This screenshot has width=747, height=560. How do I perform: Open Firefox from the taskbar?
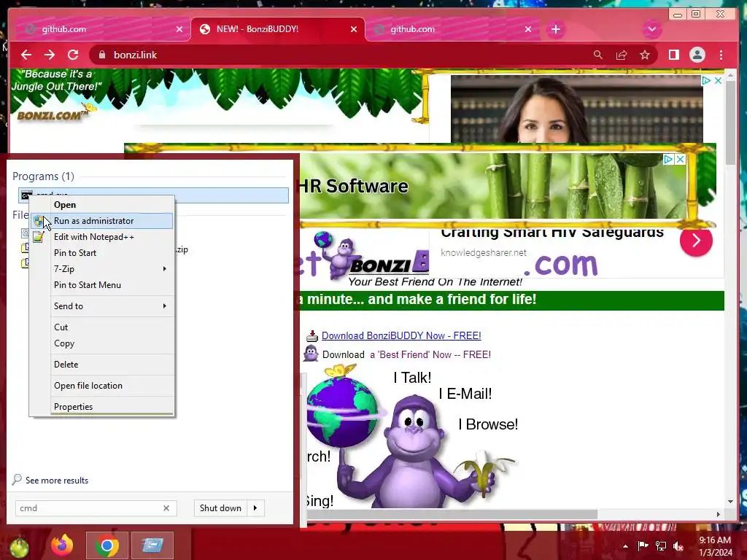pos(62,545)
